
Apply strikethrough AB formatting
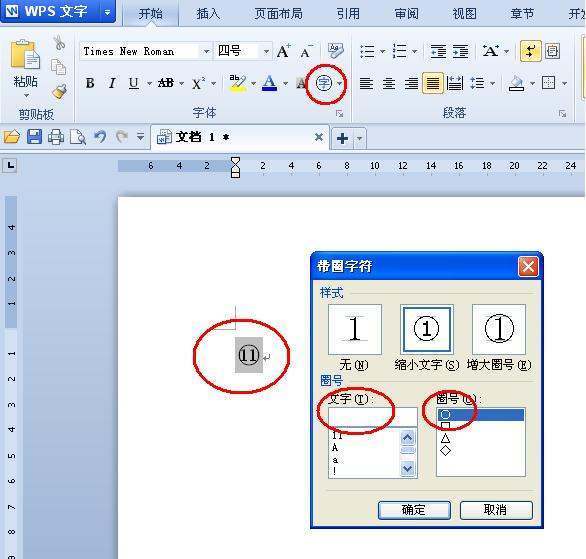point(166,83)
